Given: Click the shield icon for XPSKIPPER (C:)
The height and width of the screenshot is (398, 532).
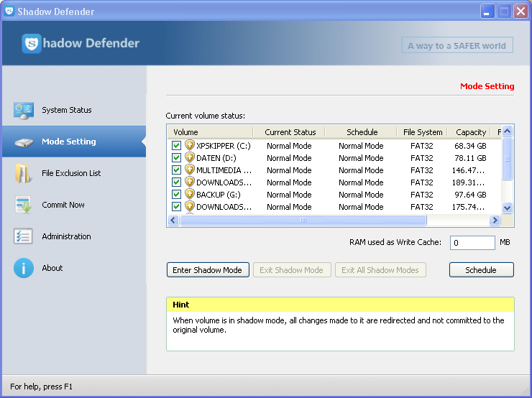Looking at the screenshot, I should point(190,145).
